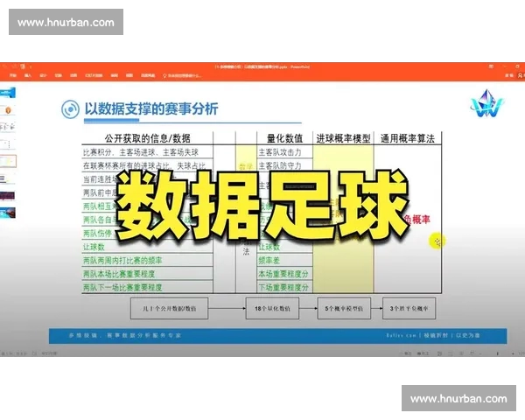Click the box 5个概率模型值
The height and width of the screenshot is (420, 525).
[x=344, y=309]
